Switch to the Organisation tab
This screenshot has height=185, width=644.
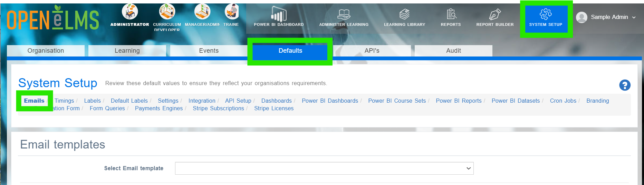[46, 51]
